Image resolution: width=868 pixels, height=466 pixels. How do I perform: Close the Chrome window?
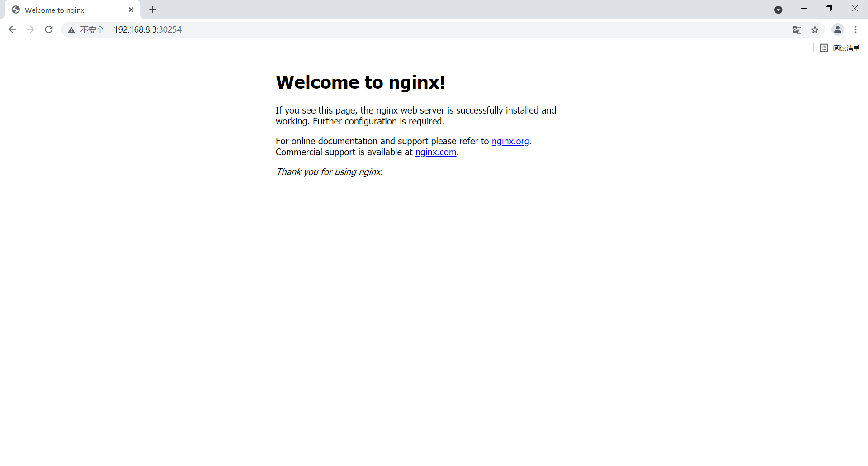(855, 9)
